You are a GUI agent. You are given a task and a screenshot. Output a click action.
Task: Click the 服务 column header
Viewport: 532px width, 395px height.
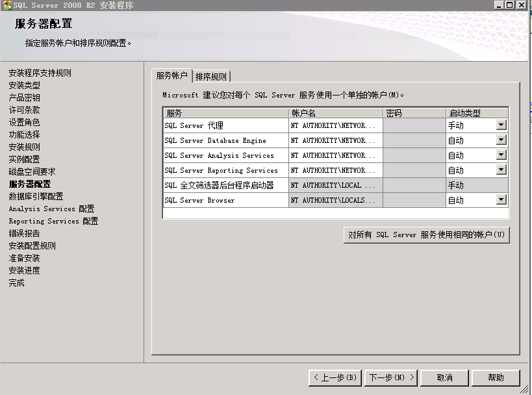click(x=226, y=113)
